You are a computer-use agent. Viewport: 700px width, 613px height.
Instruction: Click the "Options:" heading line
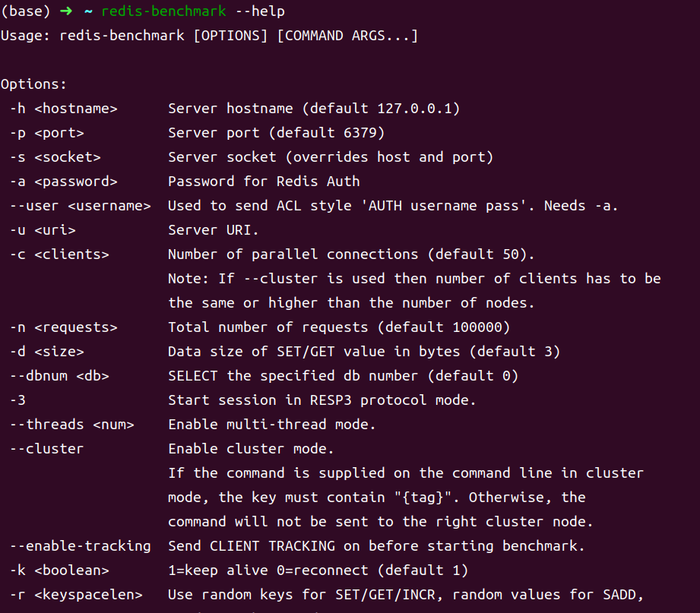(34, 84)
